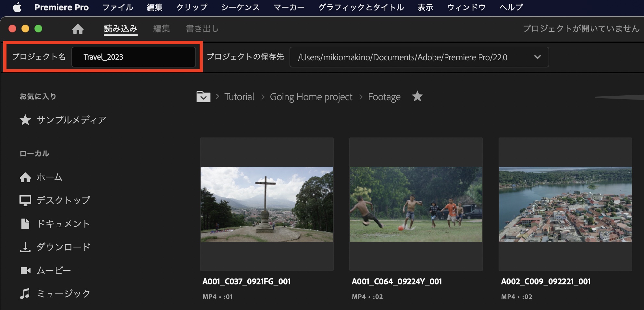Select ドキュメント in the sidebar

[63, 224]
